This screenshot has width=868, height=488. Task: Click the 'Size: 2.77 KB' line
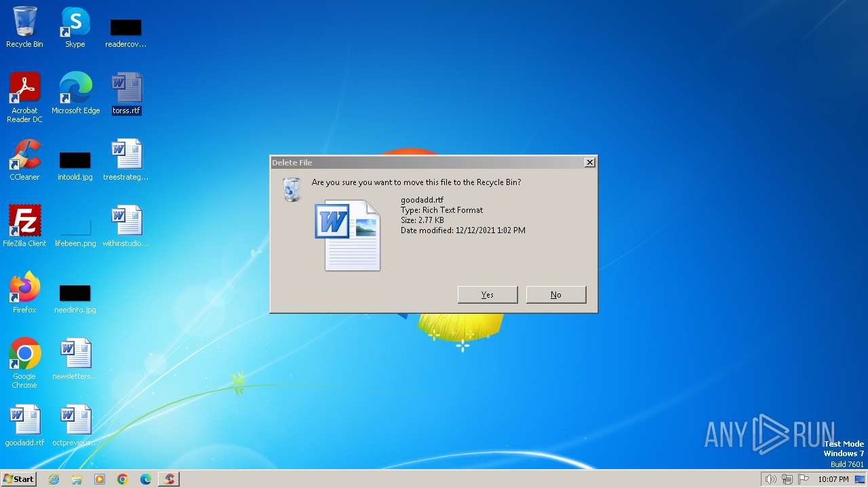pyautogui.click(x=422, y=220)
